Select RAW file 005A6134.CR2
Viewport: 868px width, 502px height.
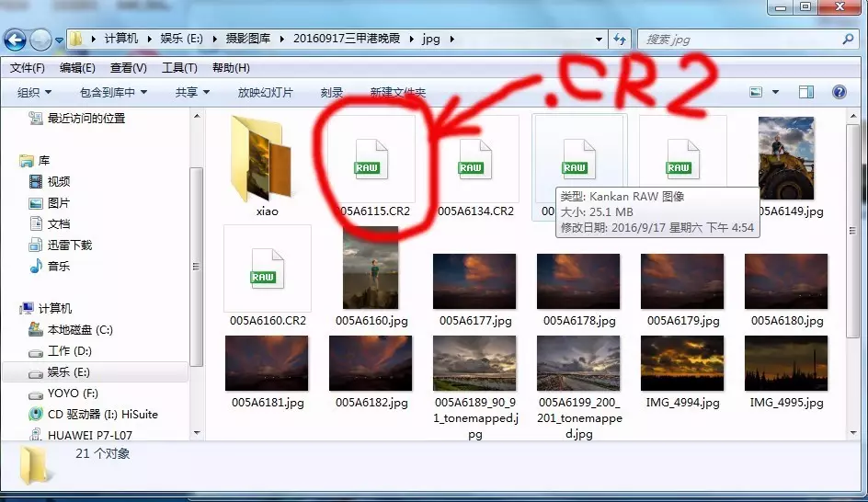[x=475, y=166]
